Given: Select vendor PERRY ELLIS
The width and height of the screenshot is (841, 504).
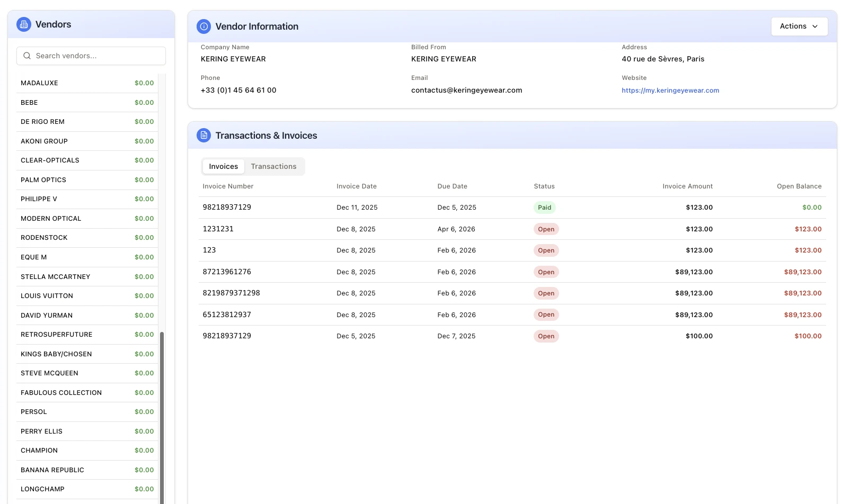Looking at the screenshot, I should click(87, 431).
